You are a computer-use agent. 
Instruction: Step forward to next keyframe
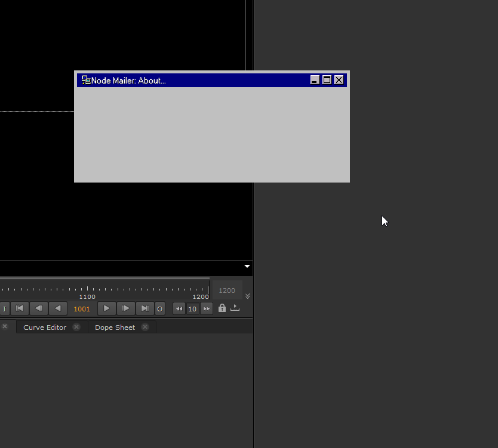click(x=125, y=308)
